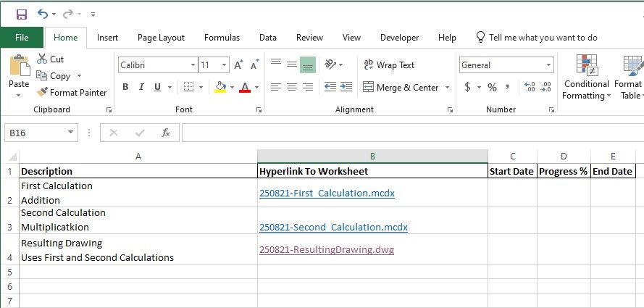644x308 pixels.
Task: Click the Increase Indent icon
Action: tap(347, 87)
